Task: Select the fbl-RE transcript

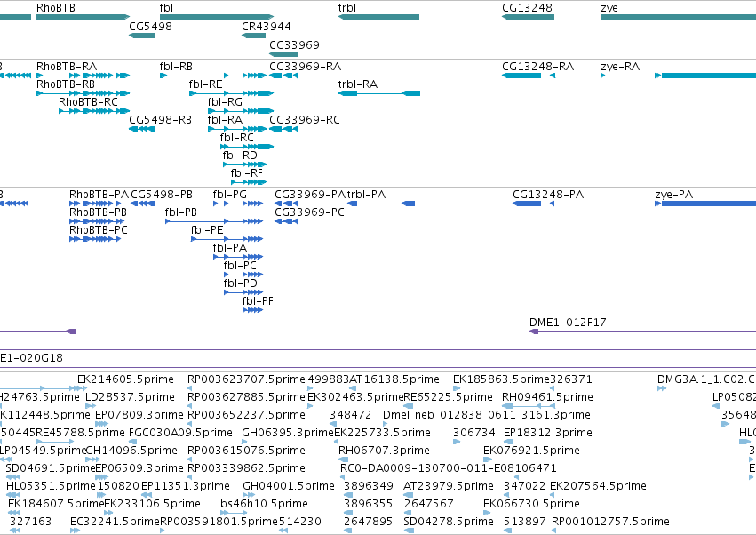Action: point(232,93)
